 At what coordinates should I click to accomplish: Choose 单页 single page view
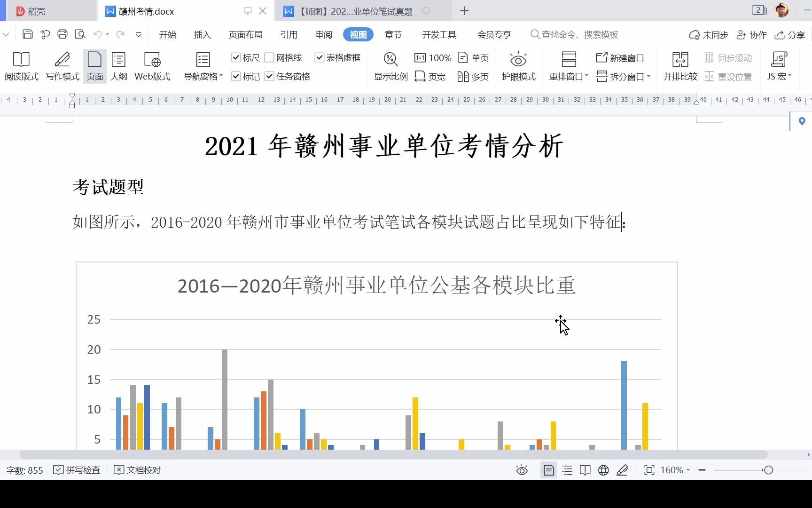pos(473,58)
